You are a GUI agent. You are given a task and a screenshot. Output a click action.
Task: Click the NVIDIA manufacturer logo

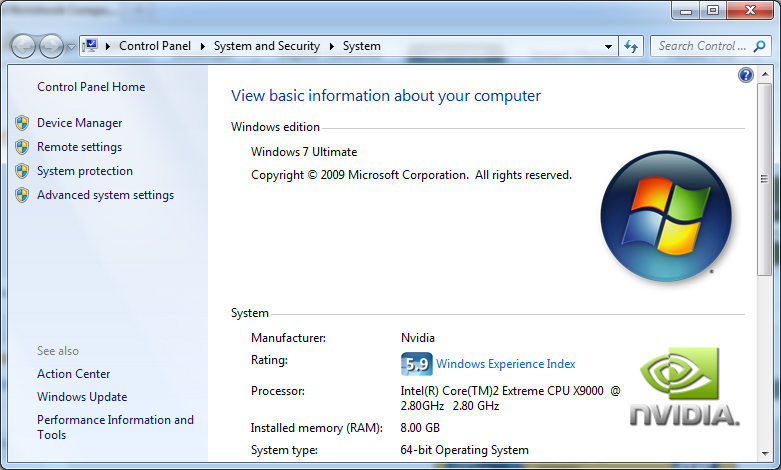coord(685,387)
